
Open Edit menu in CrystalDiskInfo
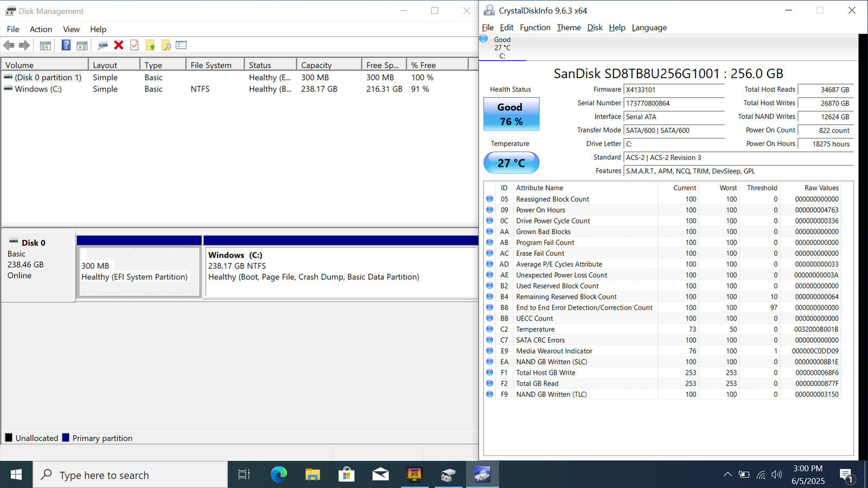507,28
